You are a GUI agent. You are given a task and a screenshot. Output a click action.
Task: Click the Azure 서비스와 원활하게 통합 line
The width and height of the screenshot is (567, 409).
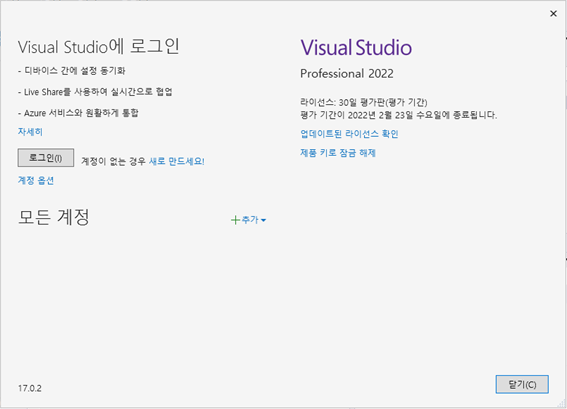click(78, 113)
